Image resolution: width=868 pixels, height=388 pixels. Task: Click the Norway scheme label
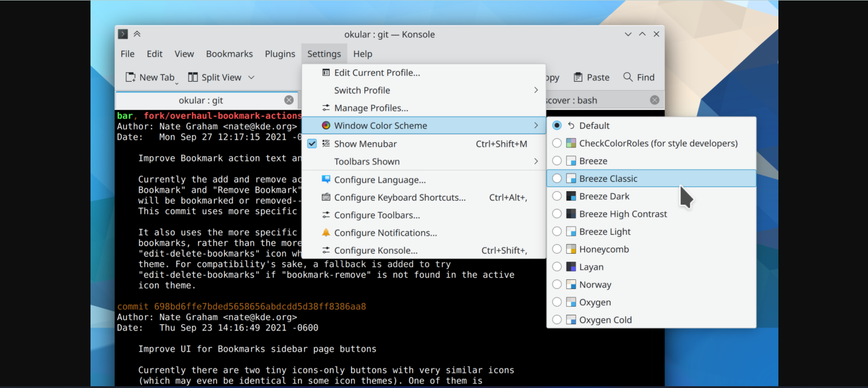pos(595,284)
